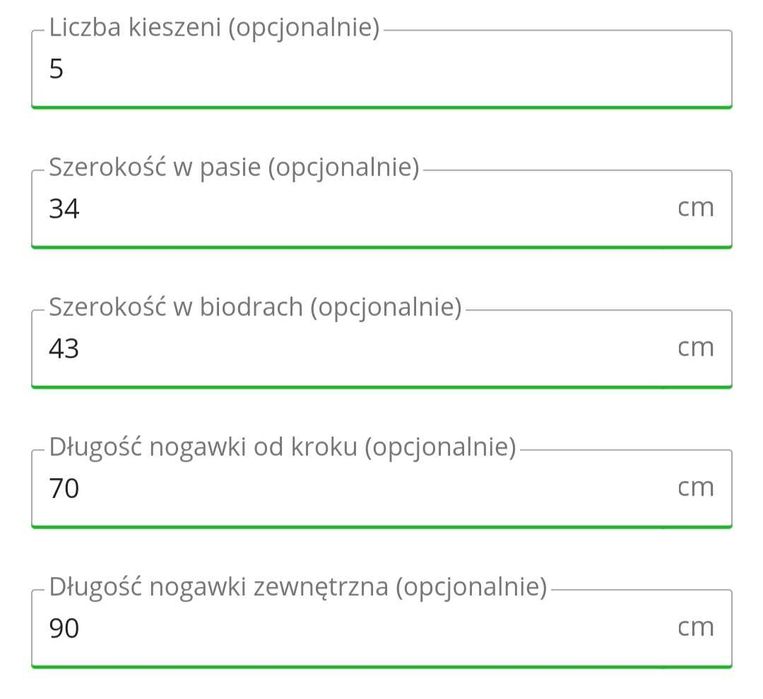The height and width of the screenshot is (699, 763).
Task: Click the "Szerokość w biodrach (opcjonalnie)" label
Action: 255,307
